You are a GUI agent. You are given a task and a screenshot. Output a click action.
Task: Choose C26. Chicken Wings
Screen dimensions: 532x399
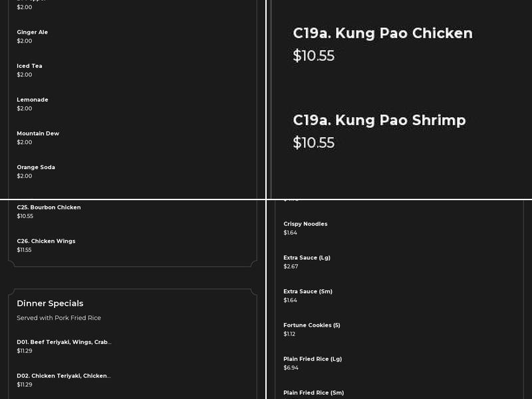(45, 241)
